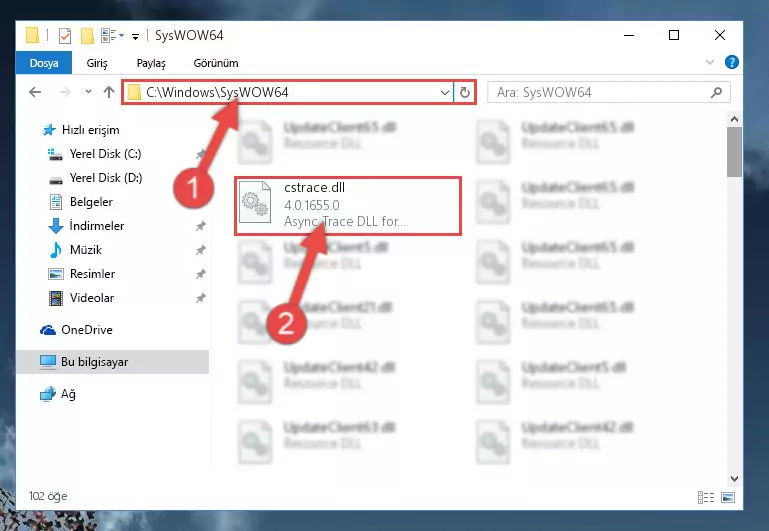The height and width of the screenshot is (531, 769).
Task: Click the Yerel Disk (C:) drive icon
Action: (55, 154)
